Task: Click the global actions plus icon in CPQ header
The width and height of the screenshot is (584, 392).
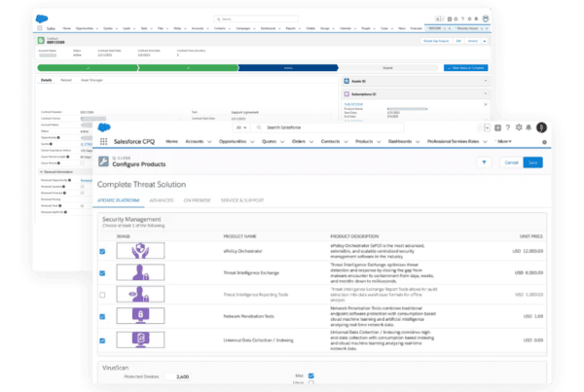Action: [497, 127]
